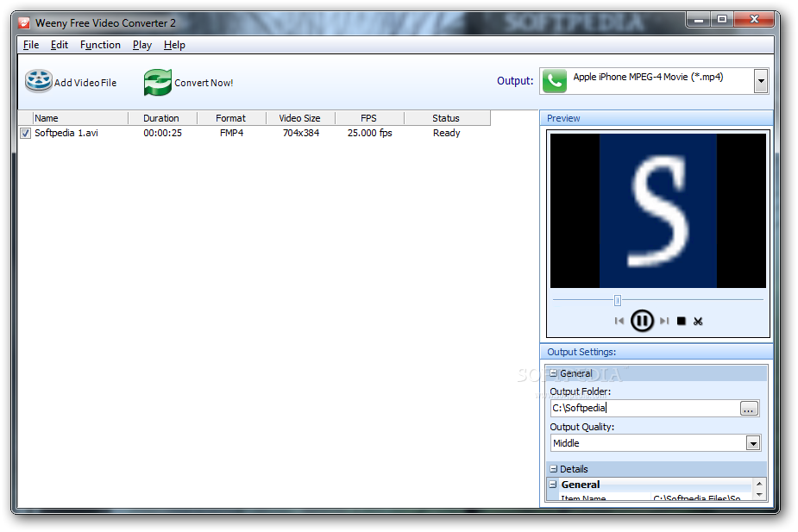Open the Edit menu
Viewport: 798px width, 532px height.
(60, 45)
